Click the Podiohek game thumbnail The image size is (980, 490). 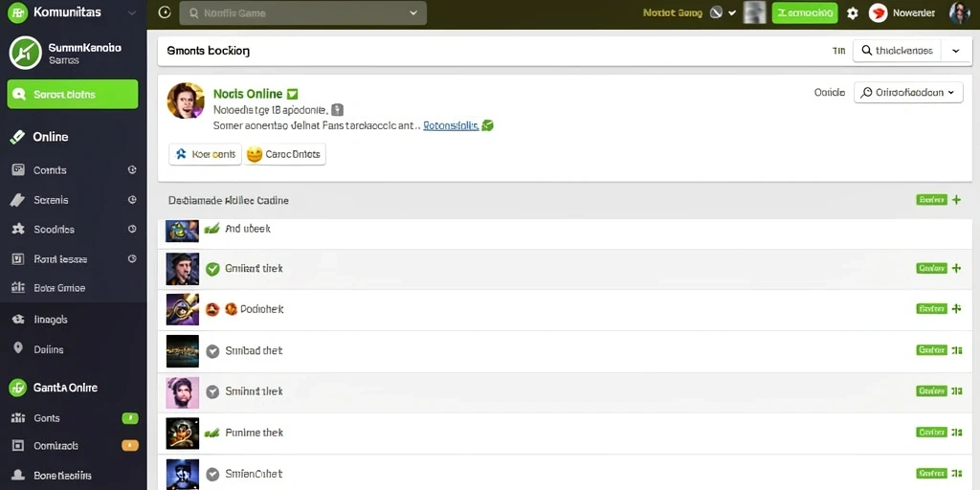[x=183, y=309]
